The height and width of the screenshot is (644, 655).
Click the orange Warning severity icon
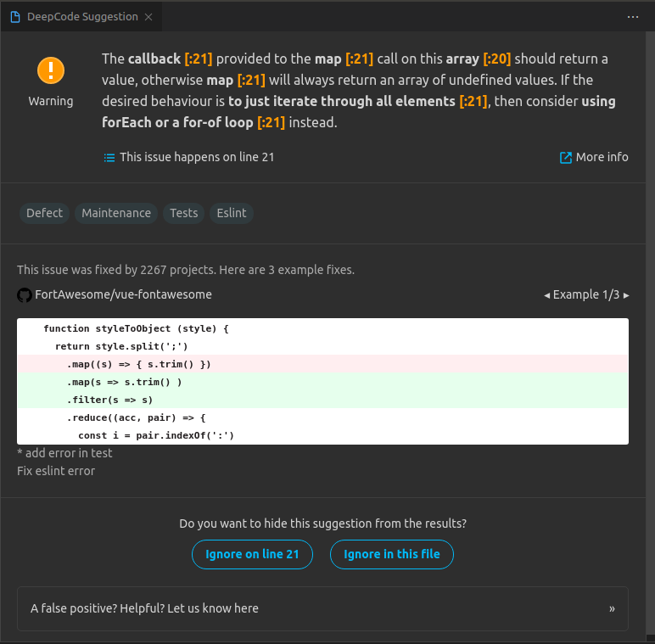pyautogui.click(x=51, y=70)
